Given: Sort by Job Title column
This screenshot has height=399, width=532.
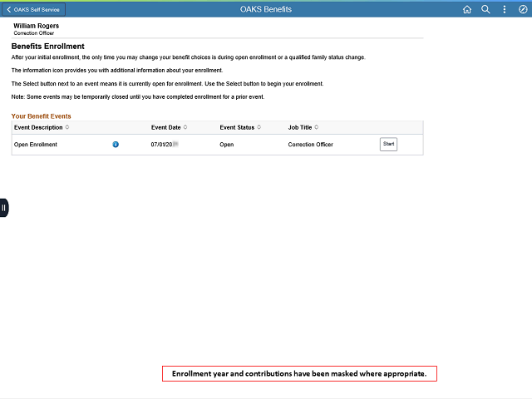Looking at the screenshot, I should (x=303, y=127).
